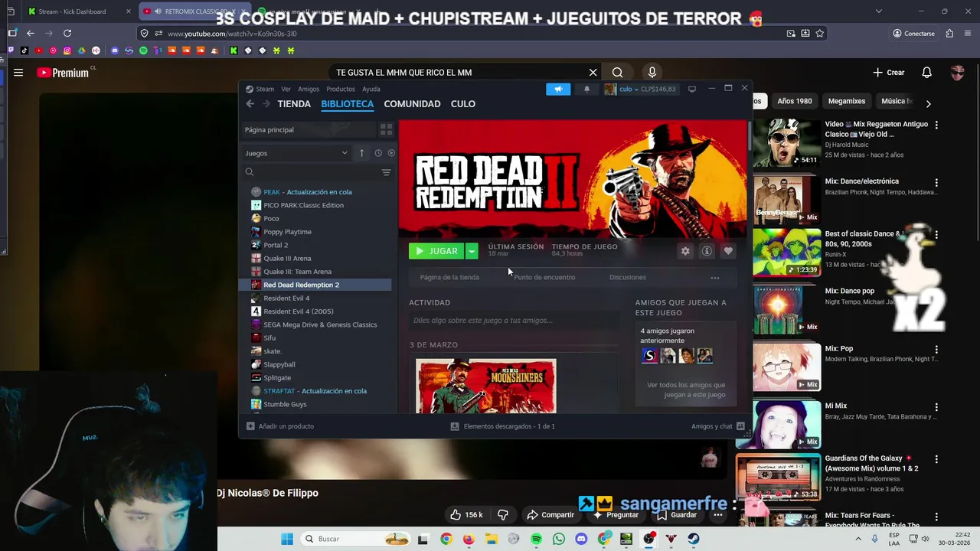
Task: Click the Steam announcements megaphone icon
Action: coord(558,89)
